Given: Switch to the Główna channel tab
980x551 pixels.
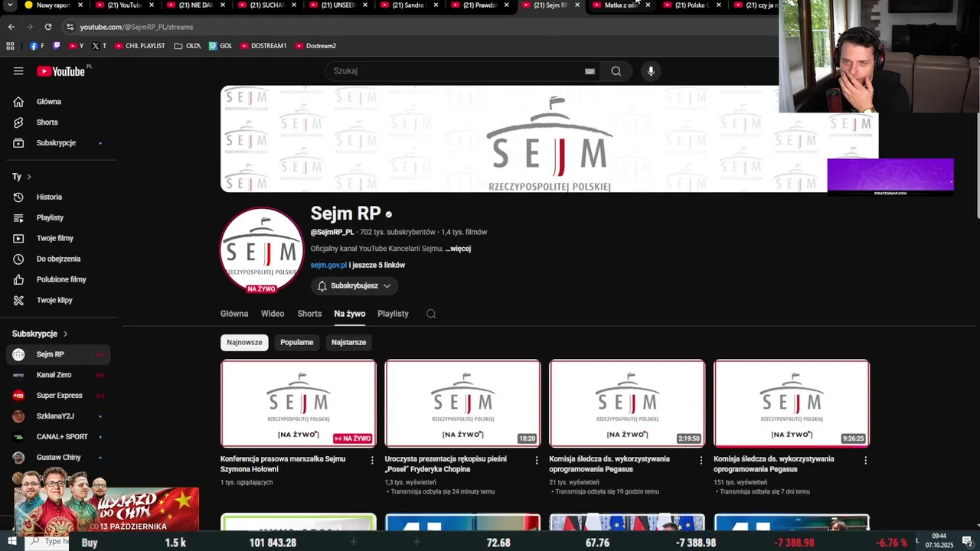Looking at the screenshot, I should pyautogui.click(x=234, y=314).
